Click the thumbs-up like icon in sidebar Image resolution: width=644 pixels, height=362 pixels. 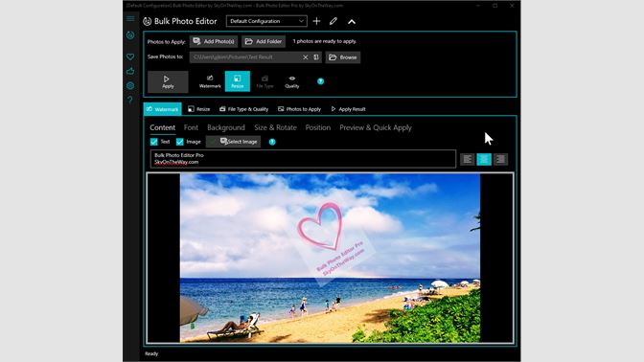coord(130,71)
